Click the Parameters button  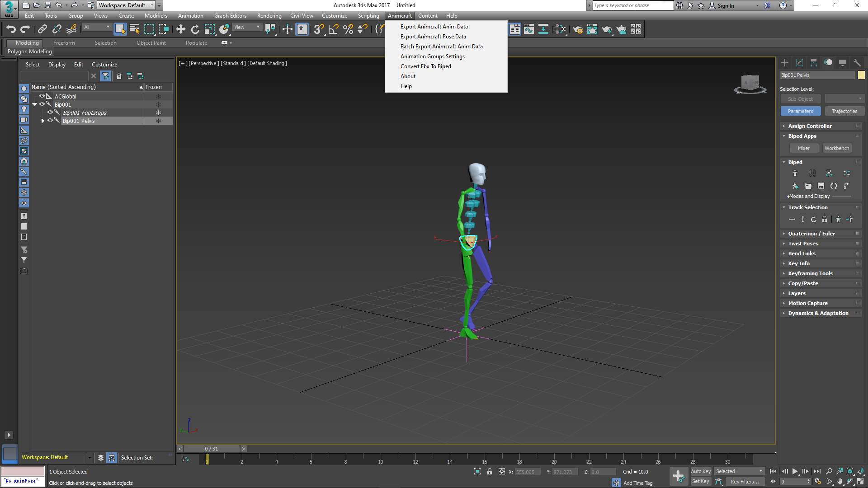800,111
